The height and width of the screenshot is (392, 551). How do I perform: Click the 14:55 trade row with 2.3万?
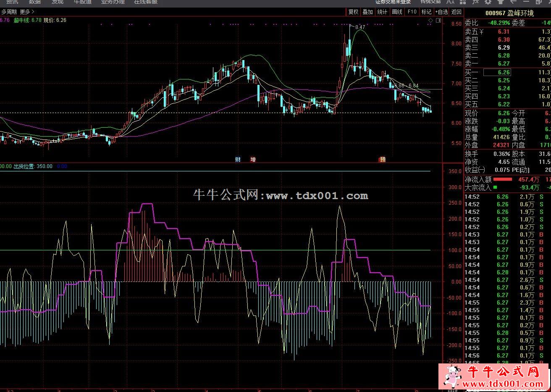pos(507,303)
